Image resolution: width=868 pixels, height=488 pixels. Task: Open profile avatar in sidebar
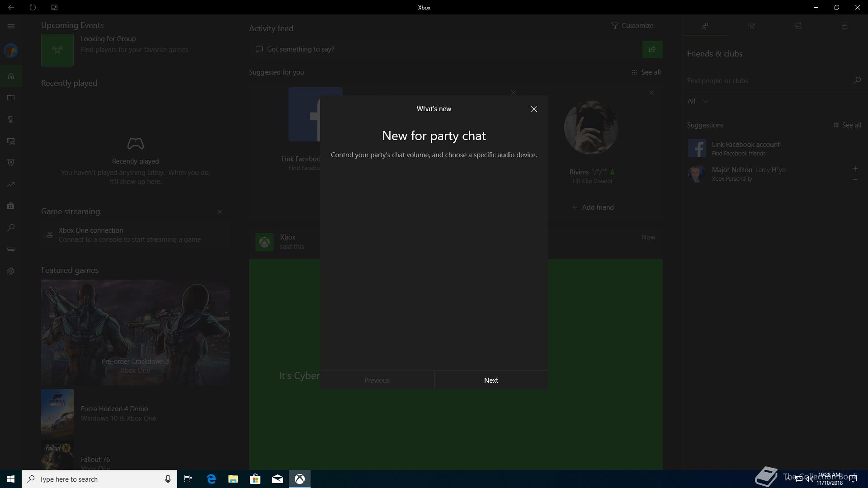point(11,51)
